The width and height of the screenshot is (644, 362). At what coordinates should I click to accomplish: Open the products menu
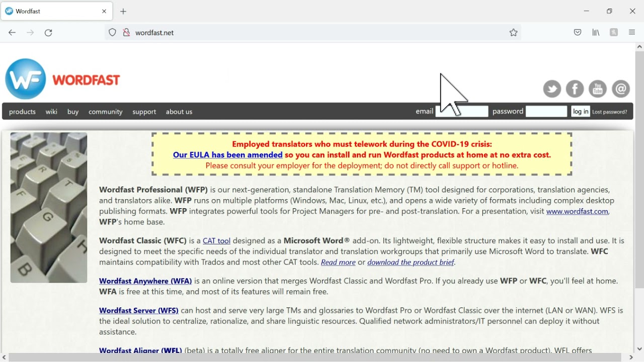22,112
